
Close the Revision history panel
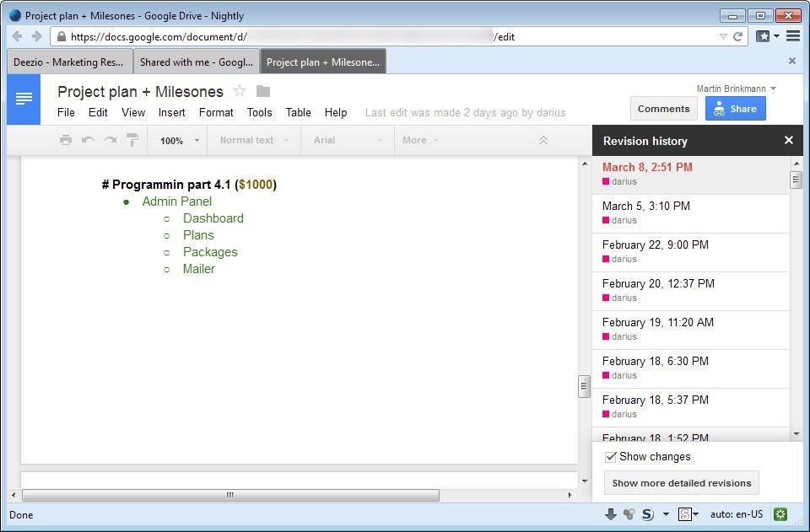(x=788, y=141)
